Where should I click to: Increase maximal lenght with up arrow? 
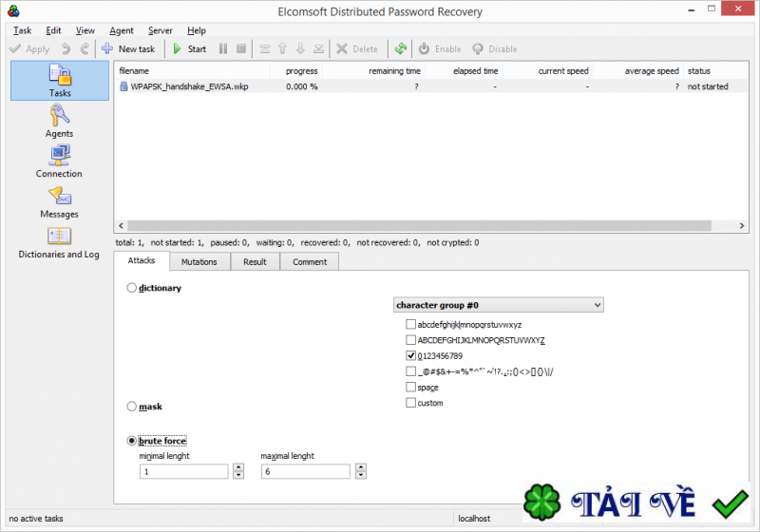click(361, 467)
